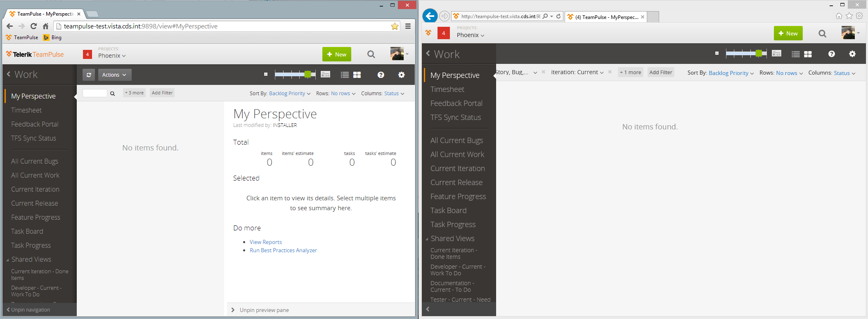
Task: Toggle Unpin preview pane
Action: (x=260, y=310)
